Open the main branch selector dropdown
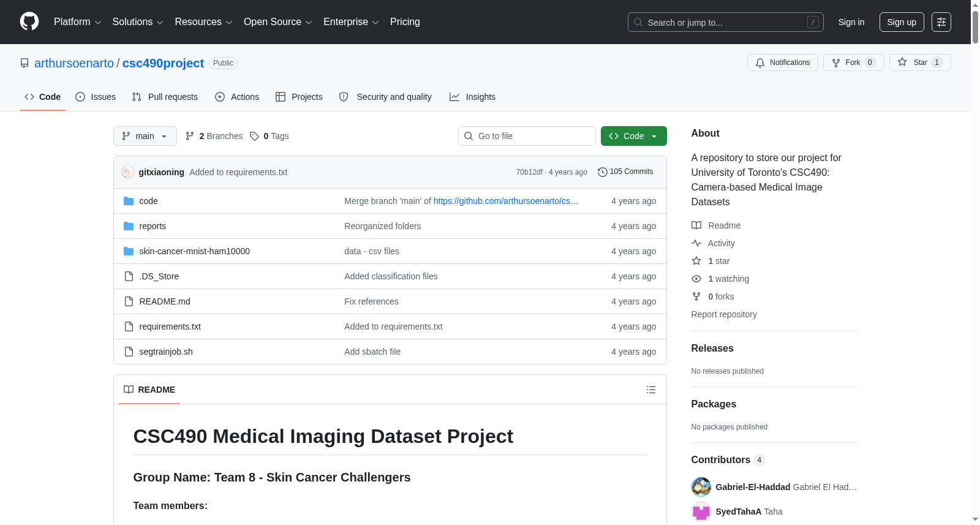This screenshot has width=980, height=525. pos(145,136)
